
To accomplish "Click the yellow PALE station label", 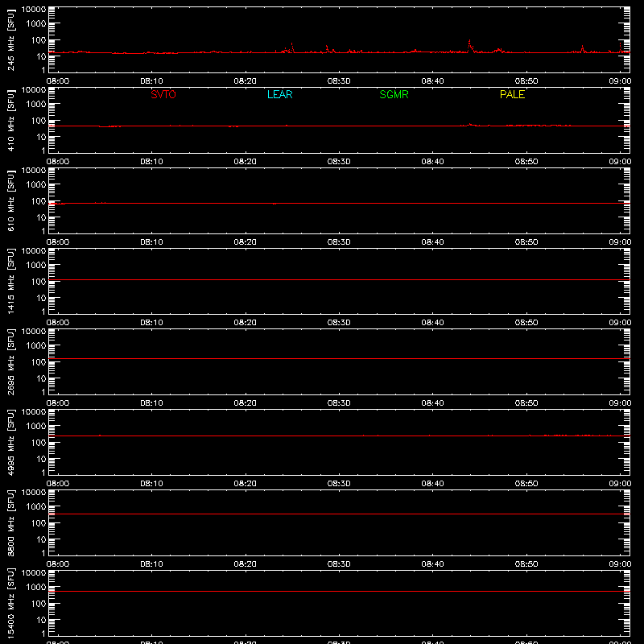I will coord(512,94).
